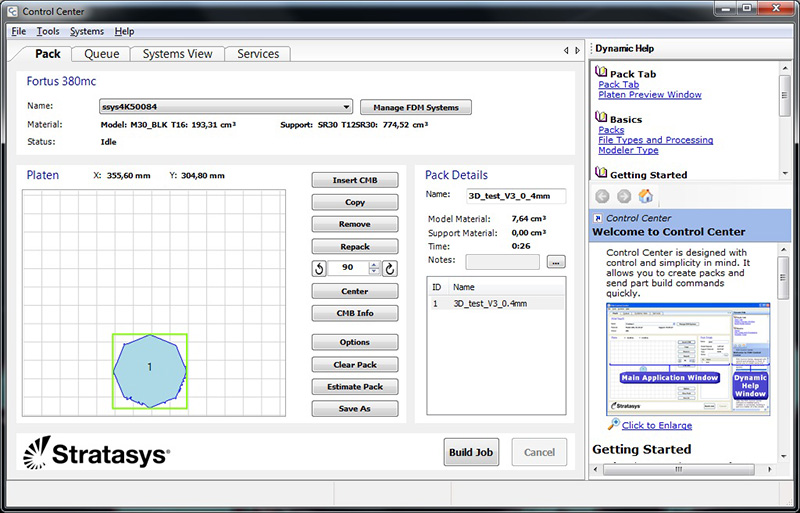Open the Tools menu
Image resolution: width=800 pixels, height=513 pixels.
(x=48, y=31)
